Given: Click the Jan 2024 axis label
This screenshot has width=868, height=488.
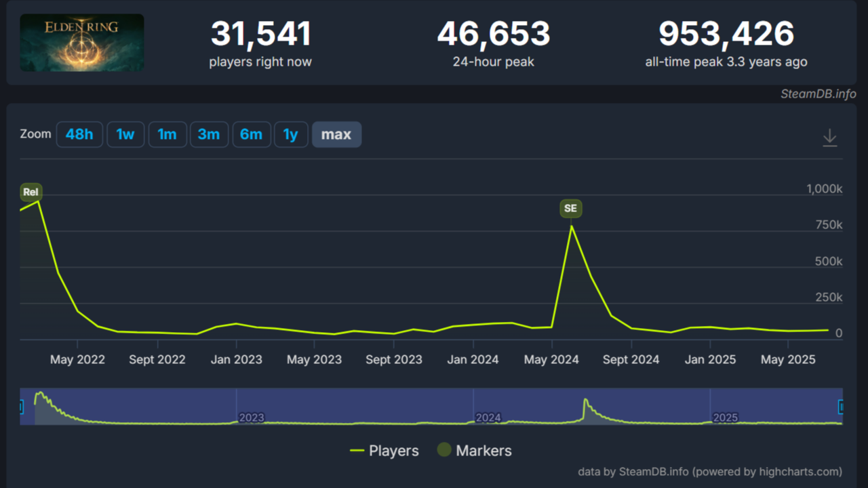Looking at the screenshot, I should [x=473, y=359].
